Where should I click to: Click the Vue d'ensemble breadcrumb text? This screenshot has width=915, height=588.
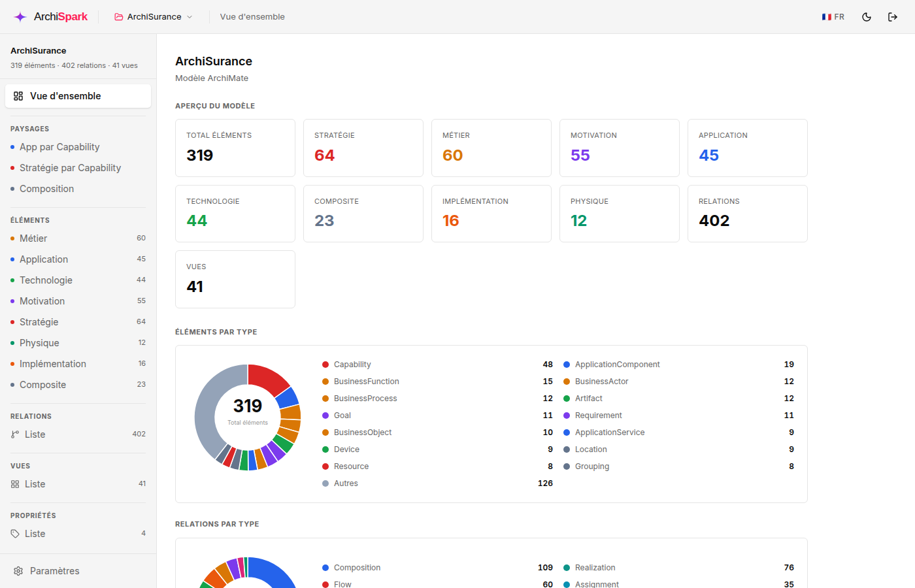click(252, 17)
